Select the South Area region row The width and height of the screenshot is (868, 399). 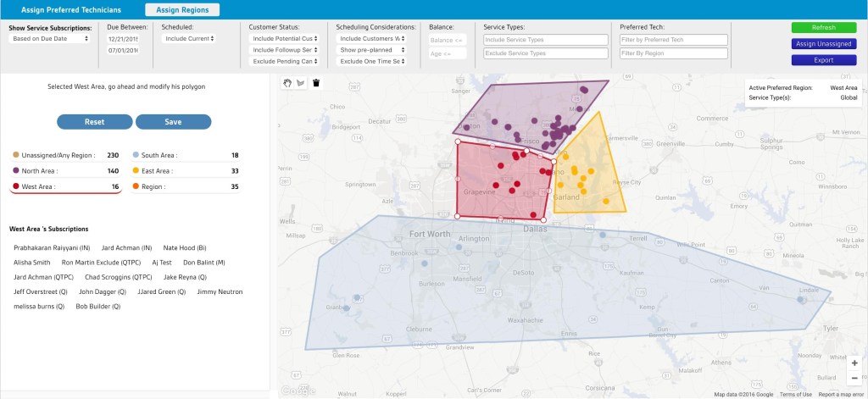pos(186,155)
